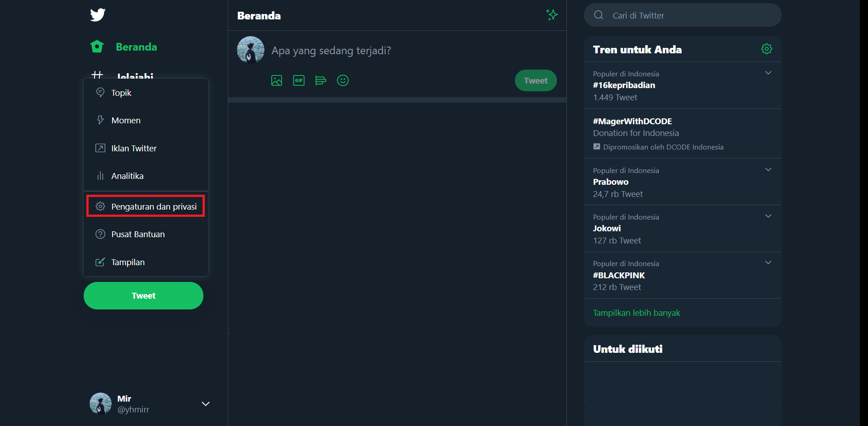Open the #BLACKPINK trend

pyautogui.click(x=683, y=275)
